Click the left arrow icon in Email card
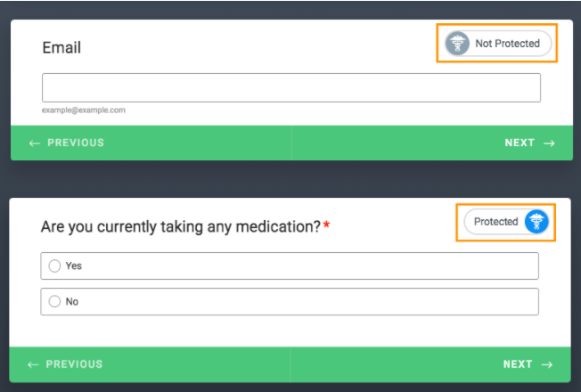 [x=35, y=143]
